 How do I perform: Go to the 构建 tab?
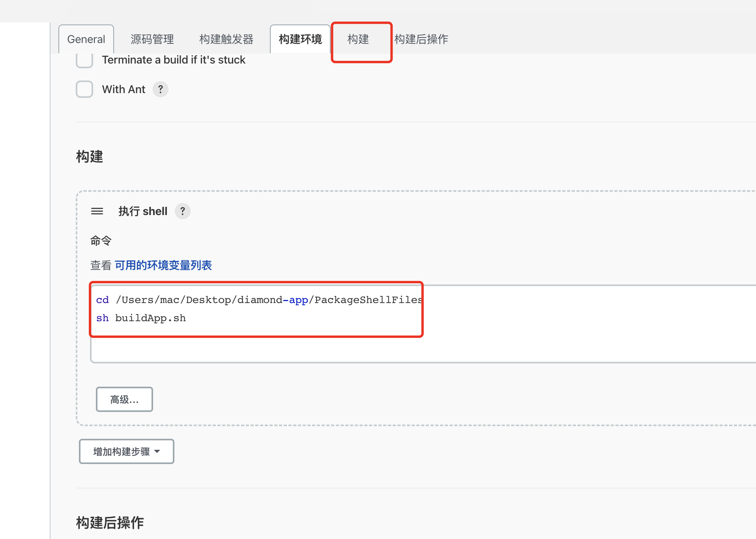(x=358, y=39)
